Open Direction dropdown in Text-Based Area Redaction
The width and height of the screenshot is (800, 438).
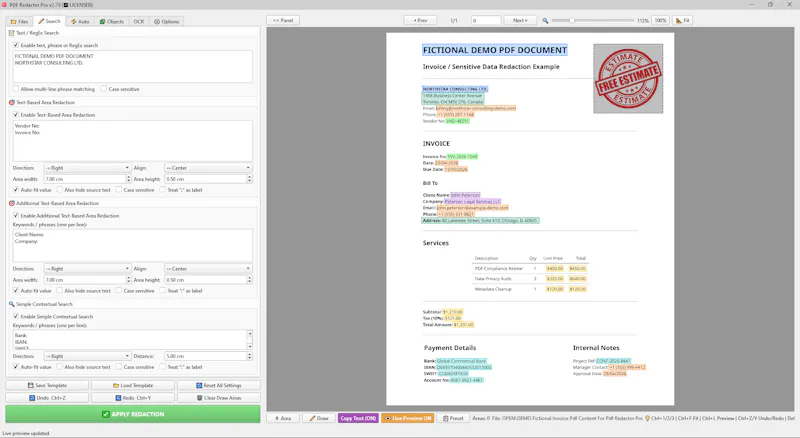(87, 167)
